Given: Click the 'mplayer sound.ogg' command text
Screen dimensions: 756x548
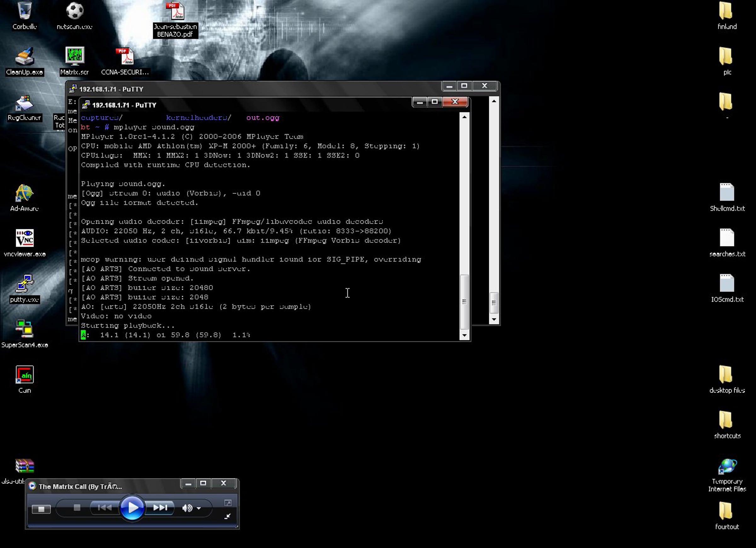Looking at the screenshot, I should click(x=154, y=127).
